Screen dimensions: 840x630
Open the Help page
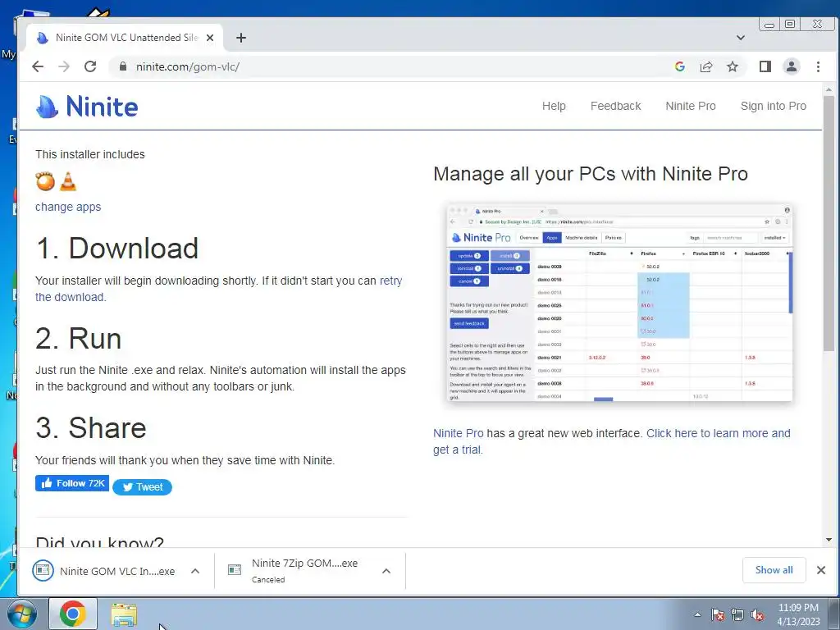[554, 106]
